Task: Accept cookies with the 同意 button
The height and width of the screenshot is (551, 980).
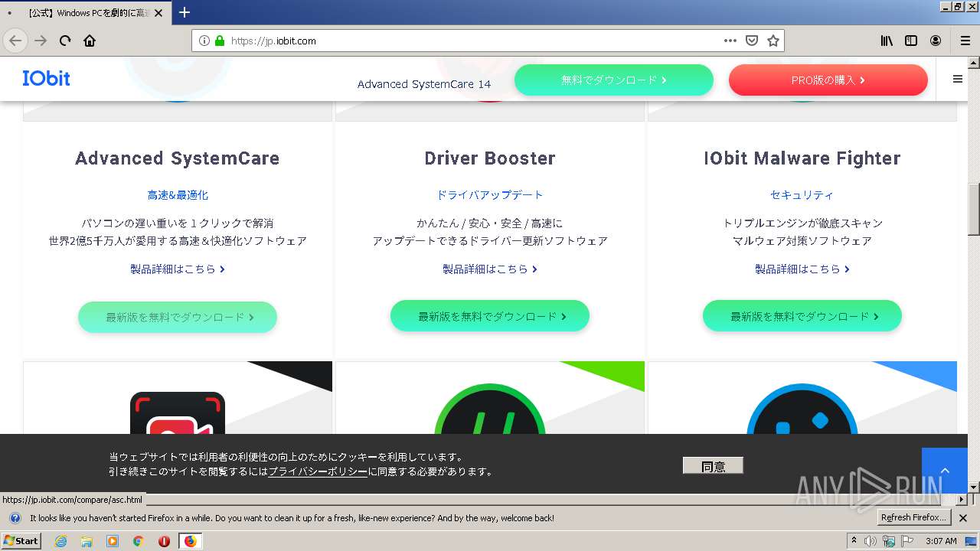Action: pyautogui.click(x=713, y=465)
